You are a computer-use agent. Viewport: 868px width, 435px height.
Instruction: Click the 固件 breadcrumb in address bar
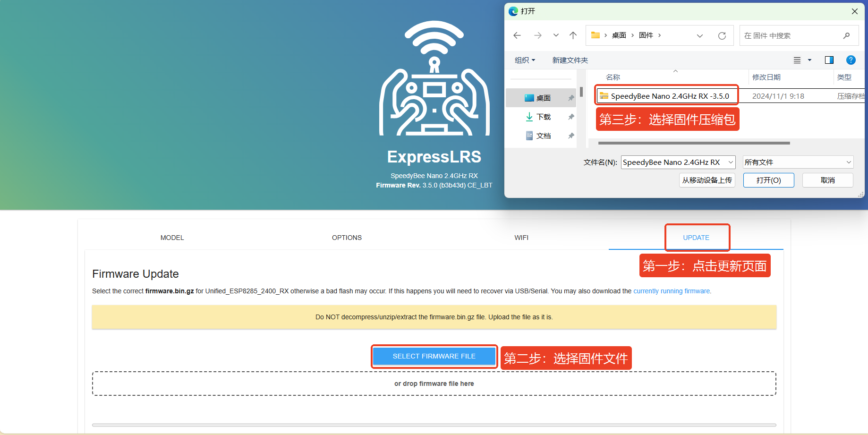(646, 35)
